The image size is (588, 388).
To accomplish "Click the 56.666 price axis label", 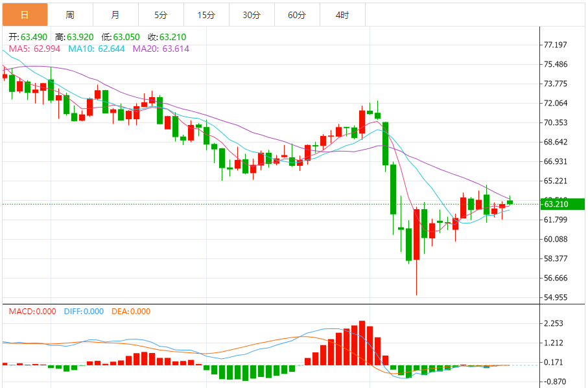I will (x=556, y=279).
